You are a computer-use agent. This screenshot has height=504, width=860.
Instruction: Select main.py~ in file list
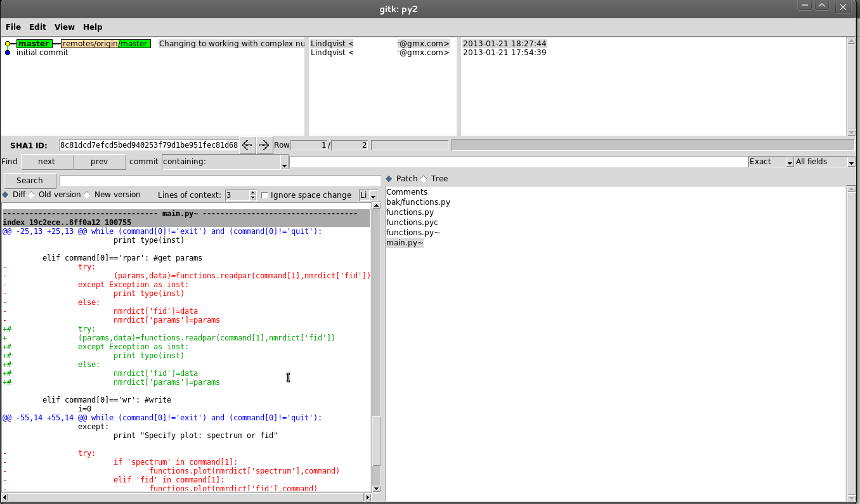[x=405, y=243]
